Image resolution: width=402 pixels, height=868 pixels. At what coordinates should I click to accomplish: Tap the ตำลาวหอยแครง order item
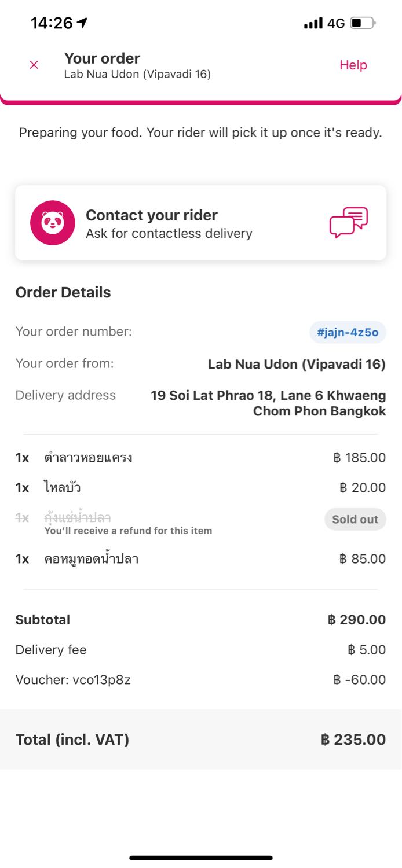point(89,458)
